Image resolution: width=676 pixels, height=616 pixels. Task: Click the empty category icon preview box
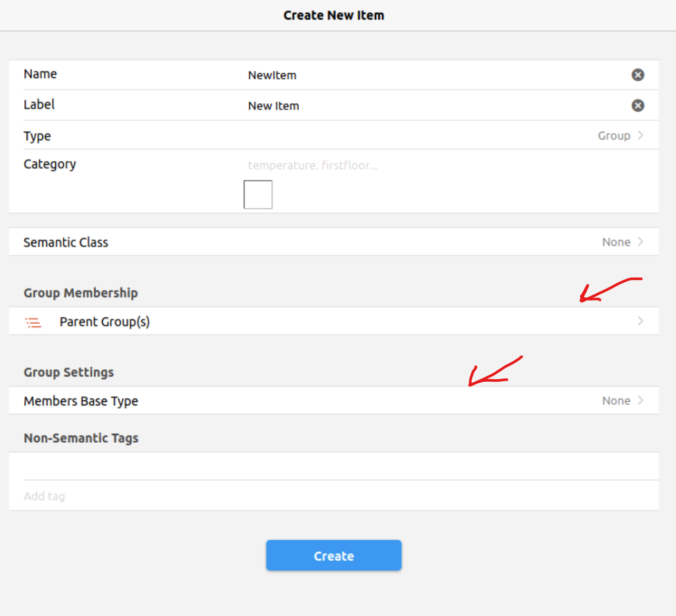(x=258, y=194)
